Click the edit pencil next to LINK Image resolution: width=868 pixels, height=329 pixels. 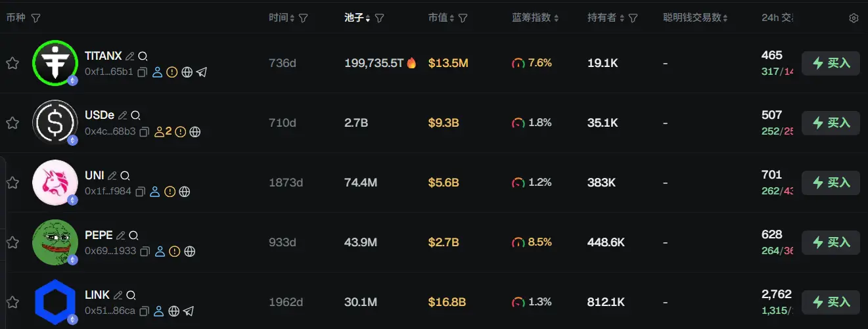coord(118,295)
